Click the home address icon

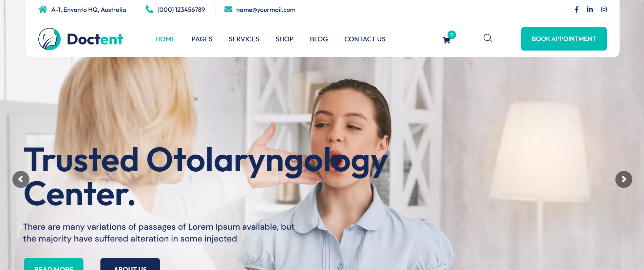point(43,9)
